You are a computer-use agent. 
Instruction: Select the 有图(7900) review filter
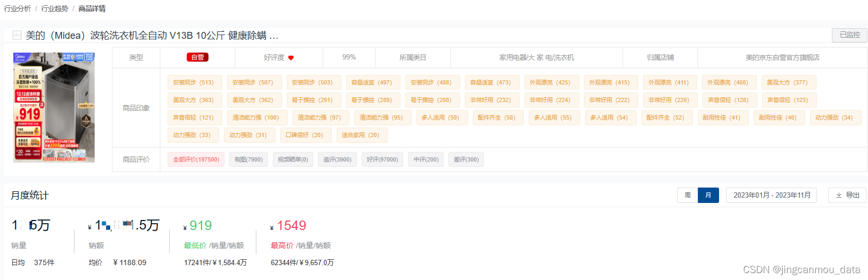click(248, 159)
